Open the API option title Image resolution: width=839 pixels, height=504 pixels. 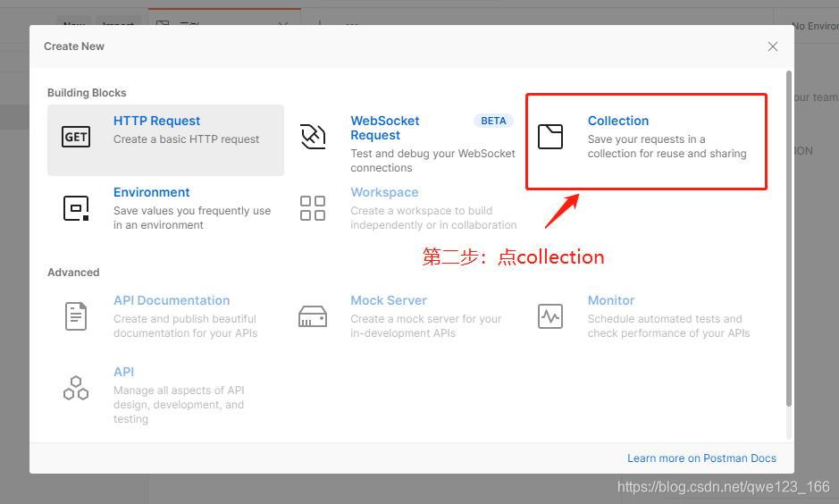click(123, 372)
